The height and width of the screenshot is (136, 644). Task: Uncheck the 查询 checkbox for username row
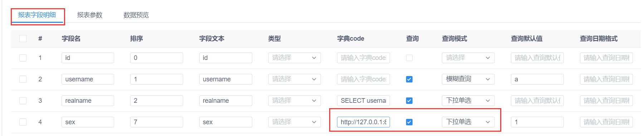pos(409,79)
